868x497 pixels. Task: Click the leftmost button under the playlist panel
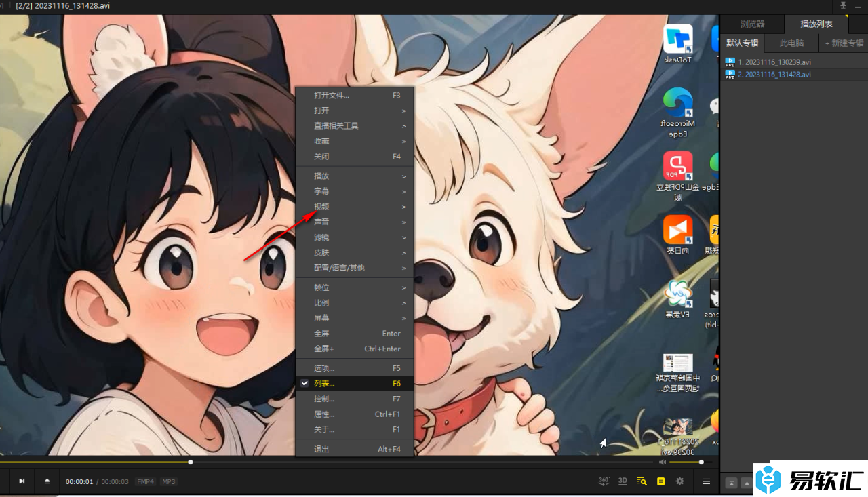click(x=732, y=483)
